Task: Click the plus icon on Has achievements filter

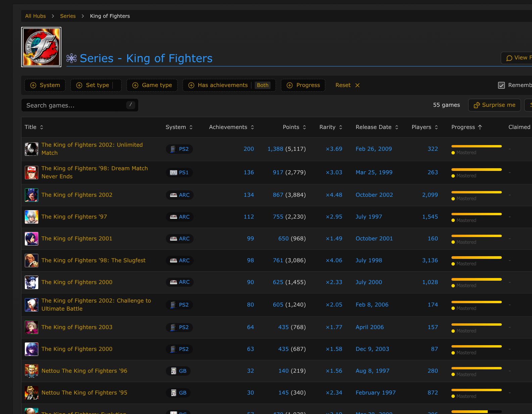Action: coord(191,85)
